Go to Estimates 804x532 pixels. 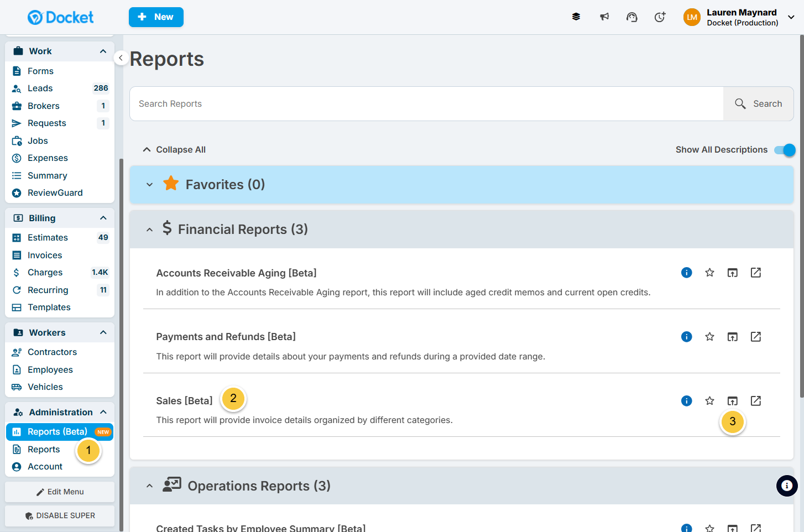[60, 237]
